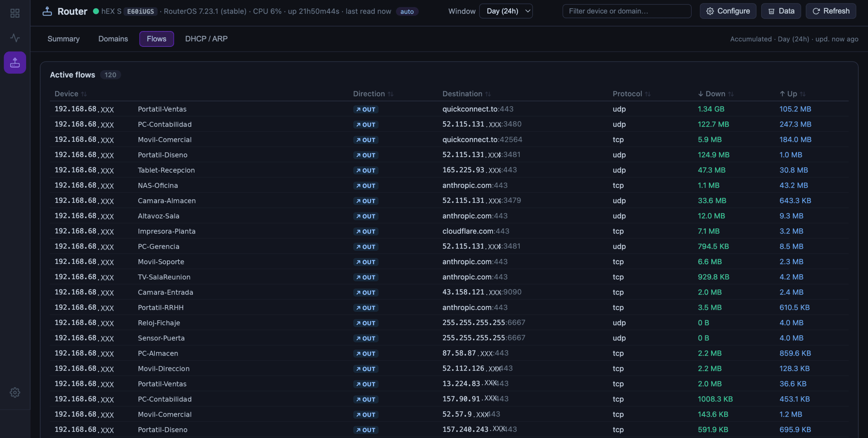Sort table by Protocol column
The height and width of the screenshot is (438, 868).
pos(631,94)
